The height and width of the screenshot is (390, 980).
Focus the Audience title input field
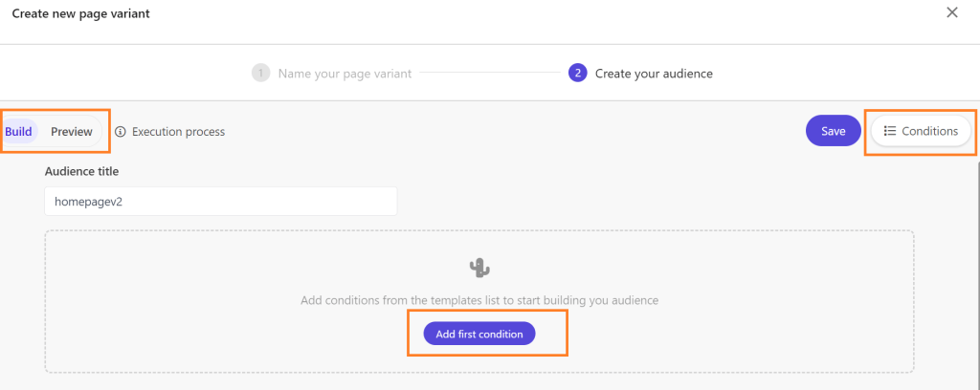coord(220,201)
